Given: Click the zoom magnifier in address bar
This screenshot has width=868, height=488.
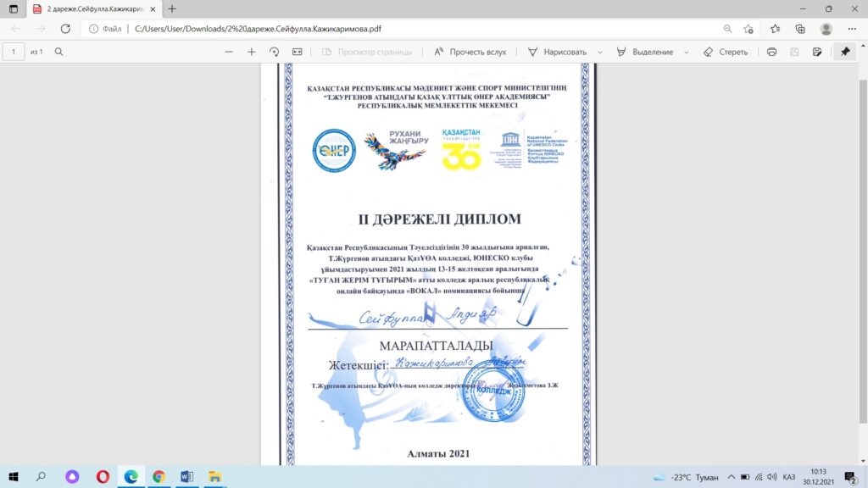Looking at the screenshot, I should point(727,29).
